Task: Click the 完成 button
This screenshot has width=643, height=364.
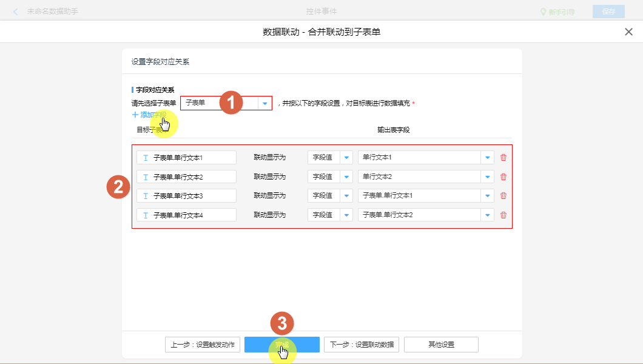Action: point(281,345)
